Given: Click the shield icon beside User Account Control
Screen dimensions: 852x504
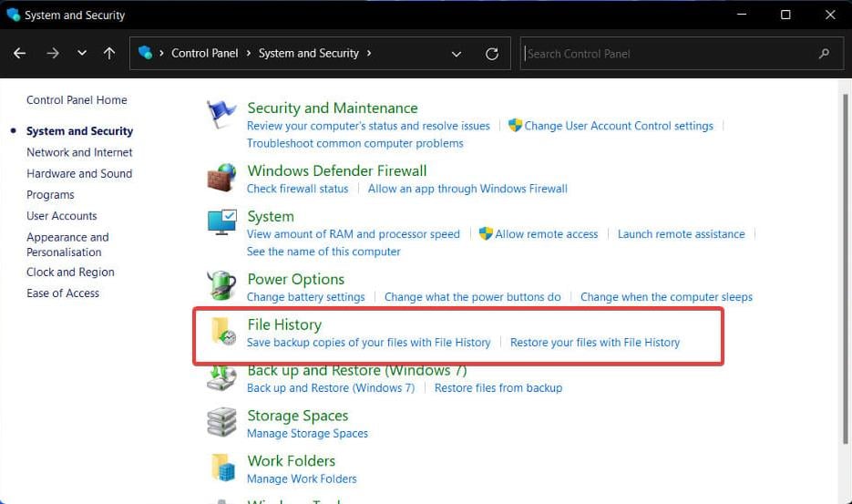Looking at the screenshot, I should pyautogui.click(x=515, y=125).
